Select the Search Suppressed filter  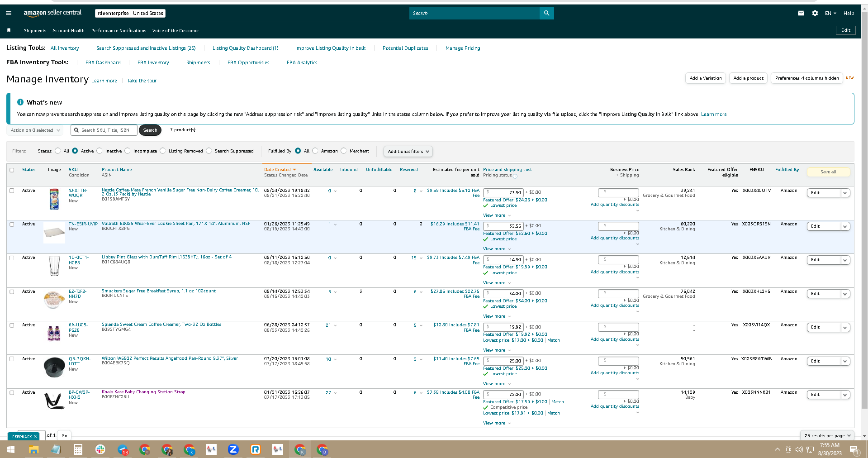tap(209, 151)
